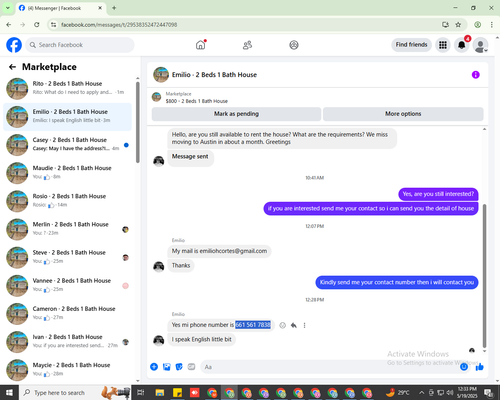Image resolution: width=500 pixels, height=400 pixels.
Task: Click the Emilio chat header name
Action: (214, 75)
